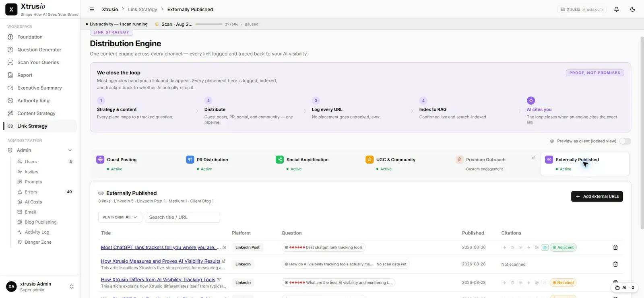Open the Executive Summary page
Image resolution: width=644 pixels, height=298 pixels.
[40, 88]
